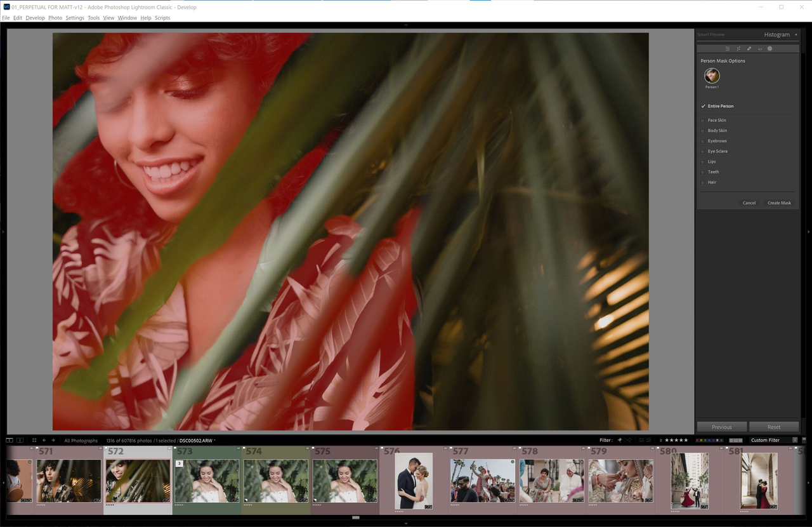The height and width of the screenshot is (527, 812).
Task: Uncheck the Entire Person option
Action: click(x=702, y=106)
